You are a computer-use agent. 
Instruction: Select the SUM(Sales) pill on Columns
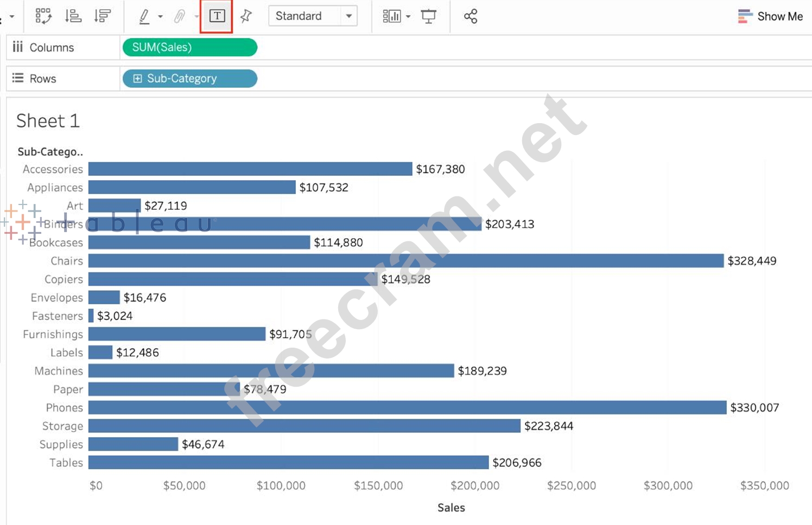(189, 47)
